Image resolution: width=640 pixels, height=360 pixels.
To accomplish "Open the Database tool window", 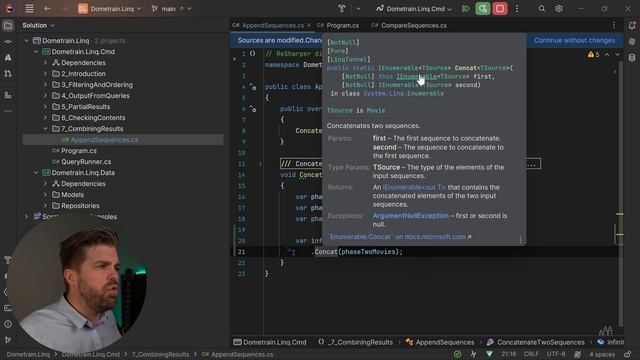I will coord(632,58).
